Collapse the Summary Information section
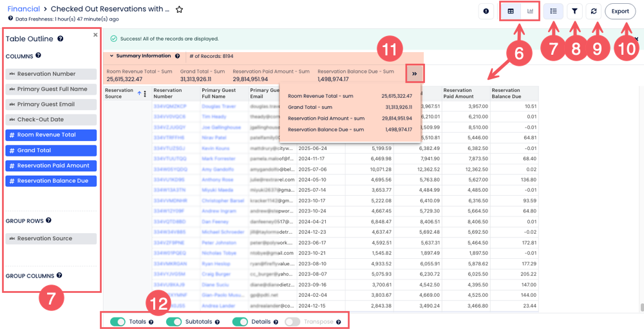 coord(111,56)
